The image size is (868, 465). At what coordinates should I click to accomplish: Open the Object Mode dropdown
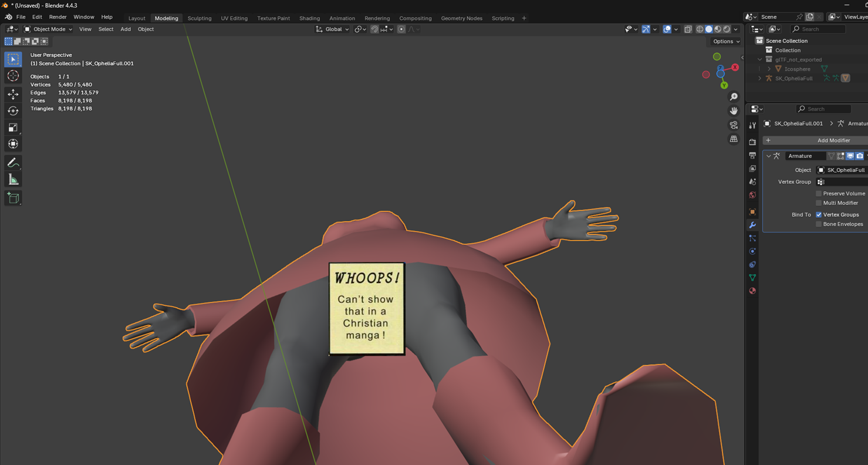pos(48,29)
